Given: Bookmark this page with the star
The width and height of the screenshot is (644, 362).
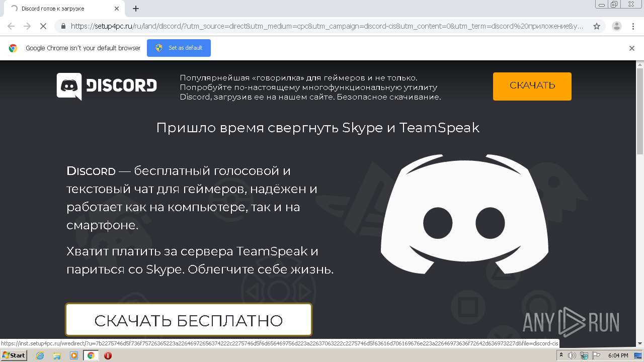Looking at the screenshot, I should pos(597,26).
